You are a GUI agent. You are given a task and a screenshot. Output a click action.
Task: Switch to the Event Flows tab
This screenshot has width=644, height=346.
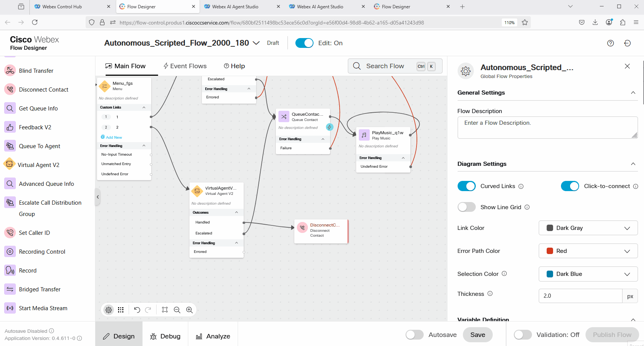tap(185, 66)
